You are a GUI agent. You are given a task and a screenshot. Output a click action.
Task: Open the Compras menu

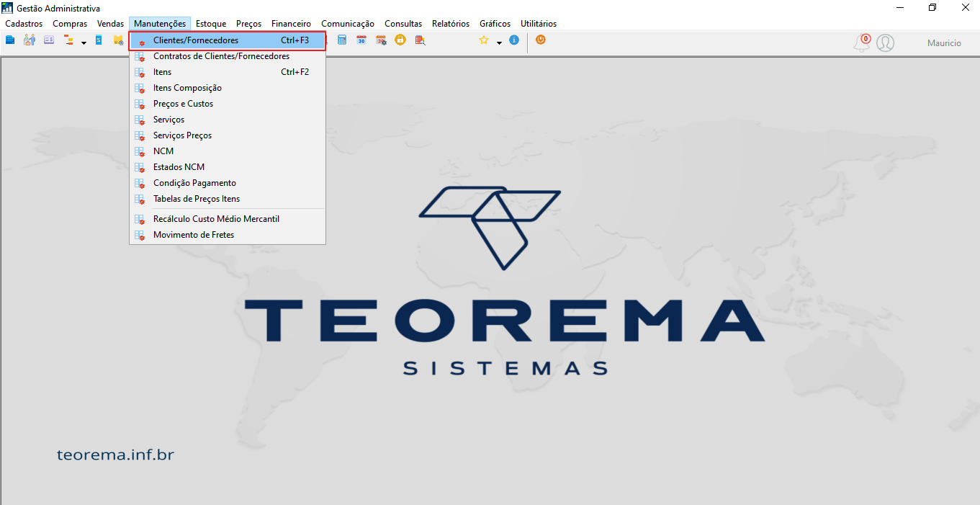(70, 24)
